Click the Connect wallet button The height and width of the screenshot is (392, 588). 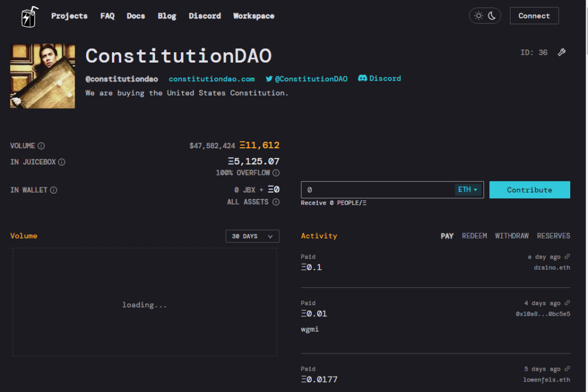click(x=534, y=16)
